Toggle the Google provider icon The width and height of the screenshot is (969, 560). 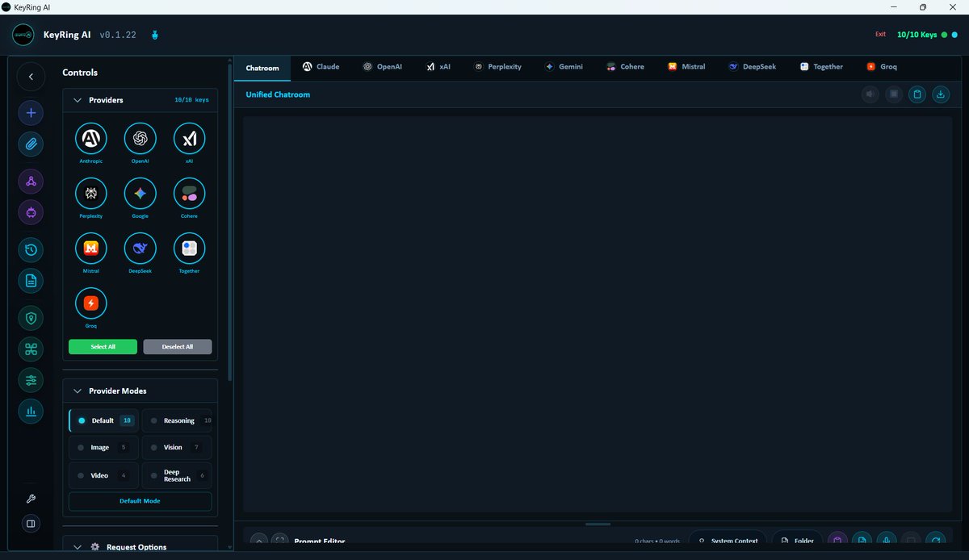[x=141, y=194]
